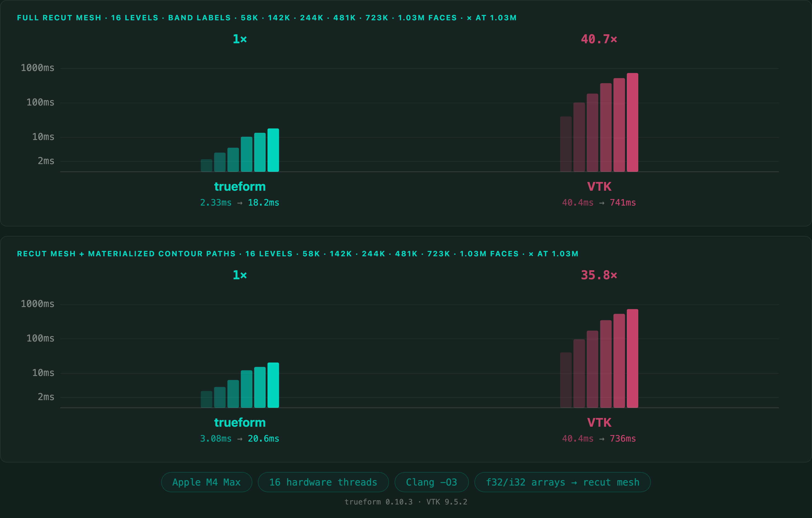
Task: Click the 100ms axis label in top chart
Action: (40, 103)
